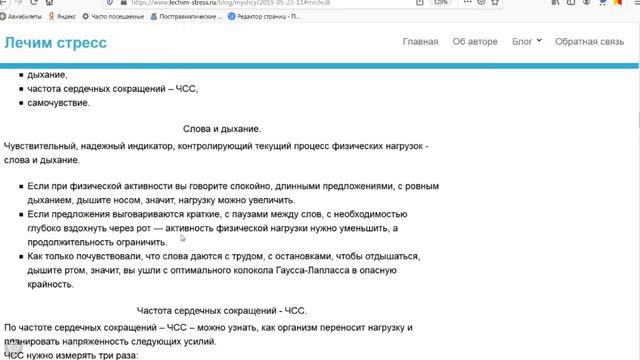Click the browser forward arrow
The width and height of the screenshot is (640, 360).
(18, 2)
